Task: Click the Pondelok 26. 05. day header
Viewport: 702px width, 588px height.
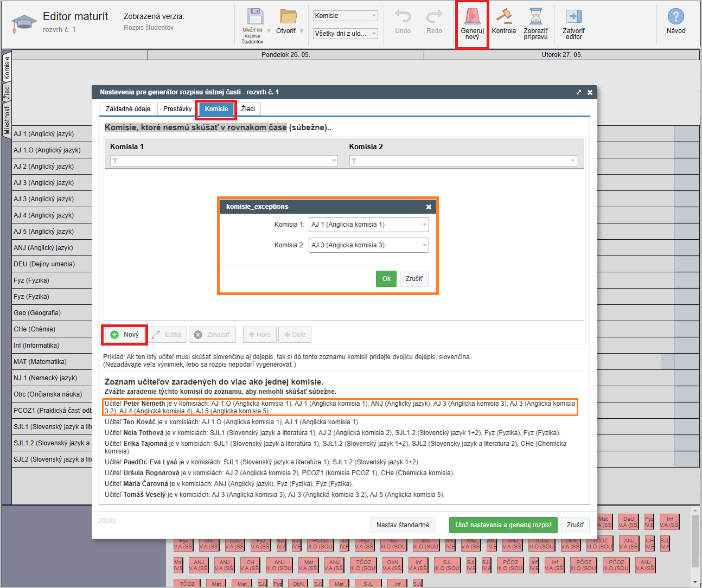Action: pos(285,55)
